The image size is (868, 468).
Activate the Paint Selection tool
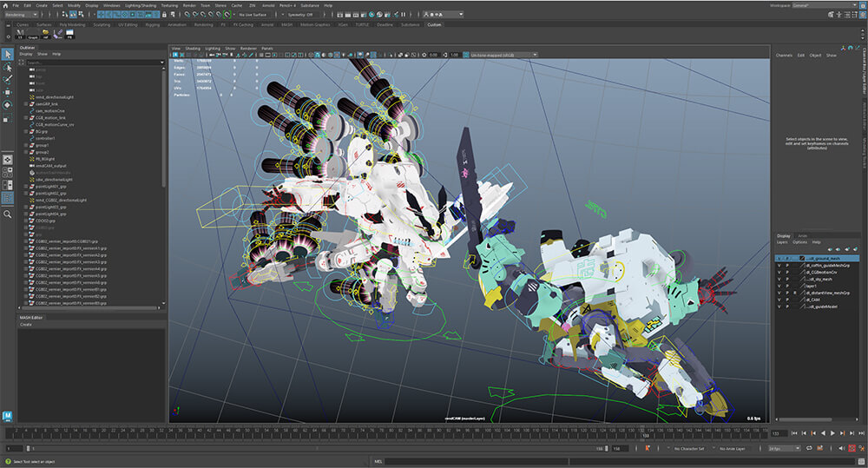click(7, 80)
